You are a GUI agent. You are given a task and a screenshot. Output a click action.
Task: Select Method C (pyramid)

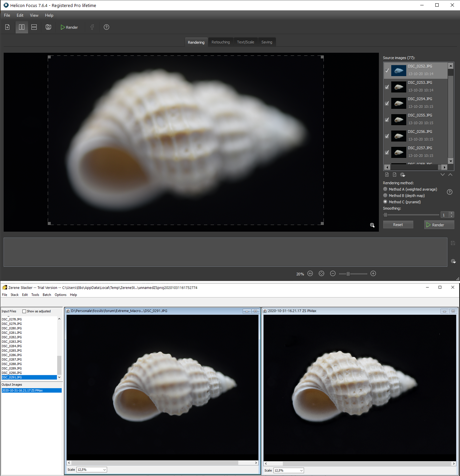tap(402, 202)
